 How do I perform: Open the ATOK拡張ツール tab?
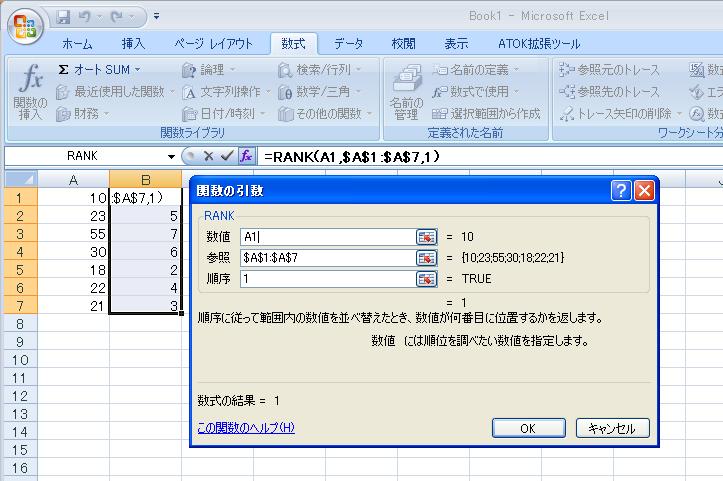[x=539, y=44]
